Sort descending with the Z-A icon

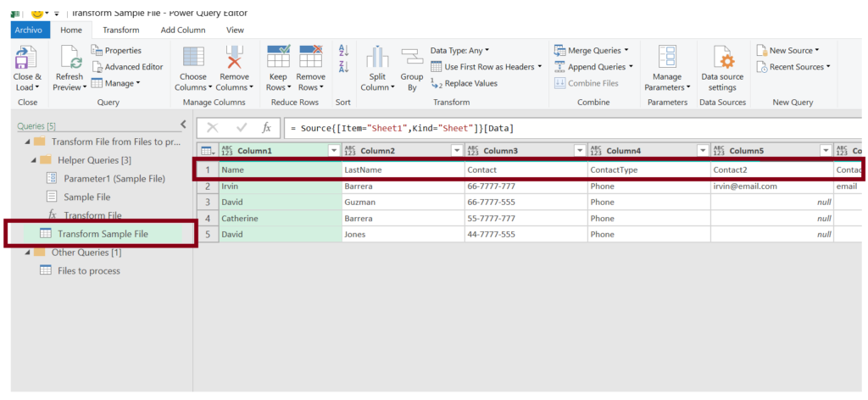[x=343, y=66]
